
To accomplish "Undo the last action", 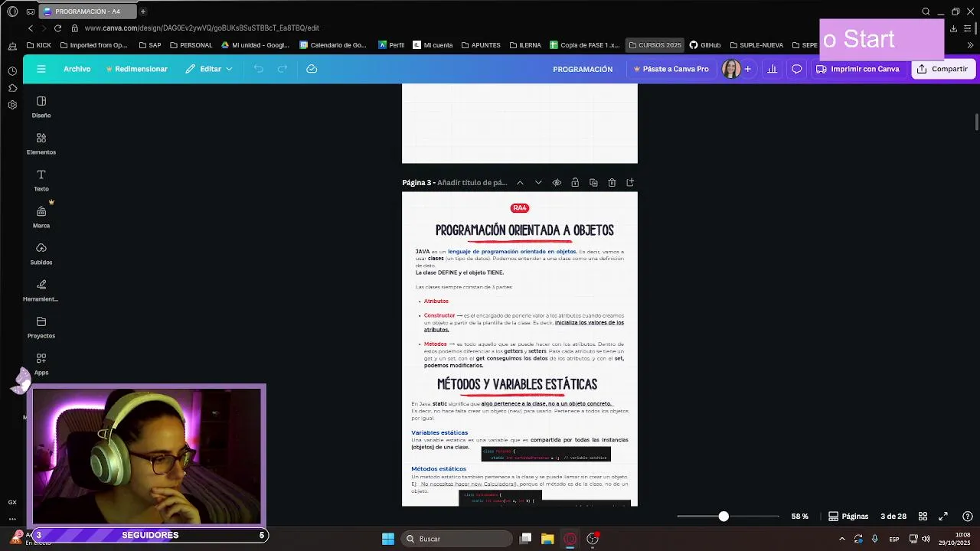I will point(259,69).
